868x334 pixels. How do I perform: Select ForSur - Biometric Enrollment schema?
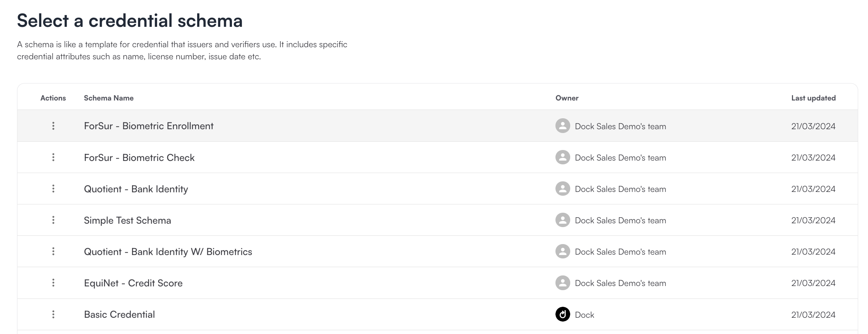[149, 126]
